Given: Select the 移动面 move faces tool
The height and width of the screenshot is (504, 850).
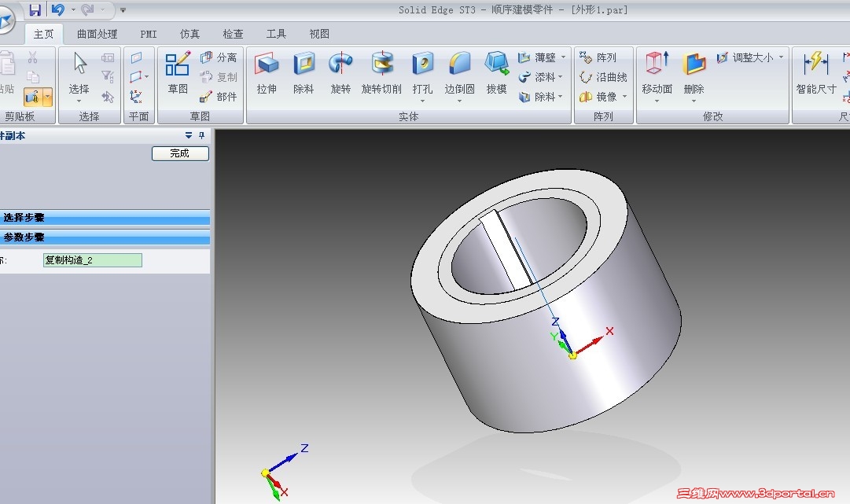Looking at the screenshot, I should (x=657, y=73).
